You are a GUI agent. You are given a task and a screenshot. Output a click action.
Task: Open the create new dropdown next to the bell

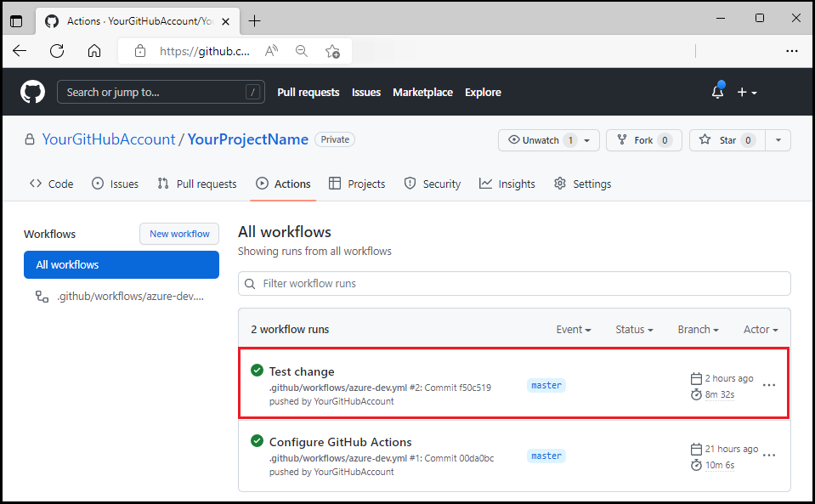(x=745, y=92)
